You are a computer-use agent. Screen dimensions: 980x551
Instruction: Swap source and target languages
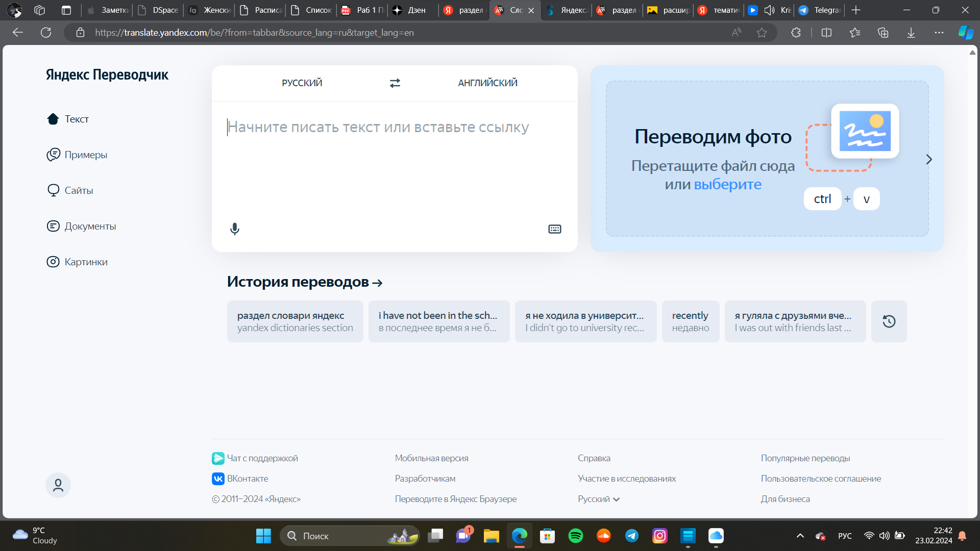[x=395, y=83]
